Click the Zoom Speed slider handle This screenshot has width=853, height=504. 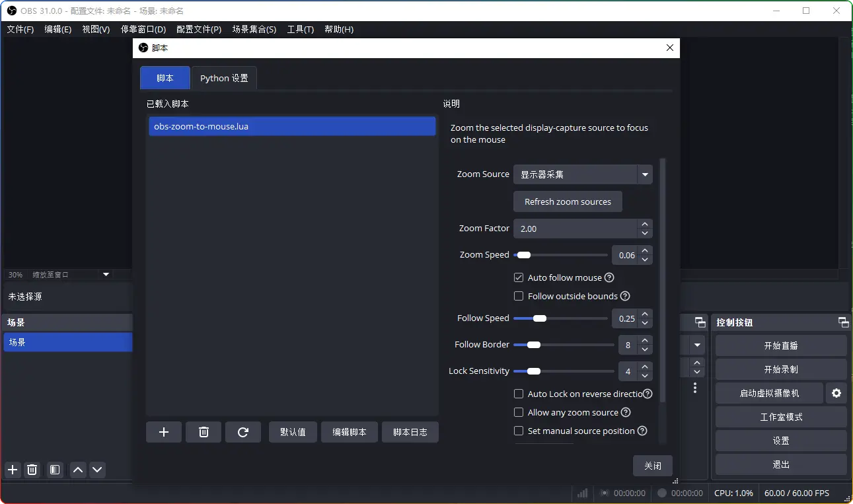[524, 255]
